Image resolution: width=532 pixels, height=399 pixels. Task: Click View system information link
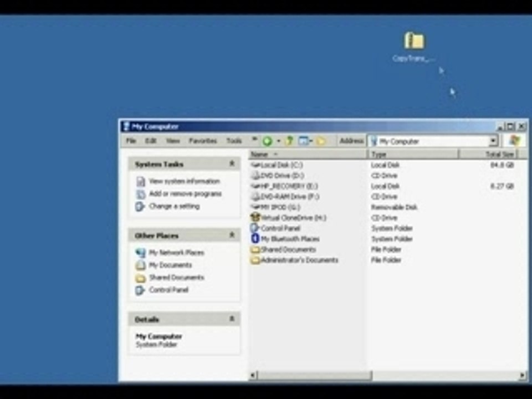185,181
